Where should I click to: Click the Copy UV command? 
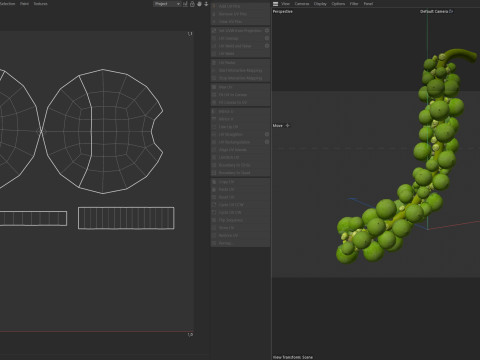pos(240,182)
